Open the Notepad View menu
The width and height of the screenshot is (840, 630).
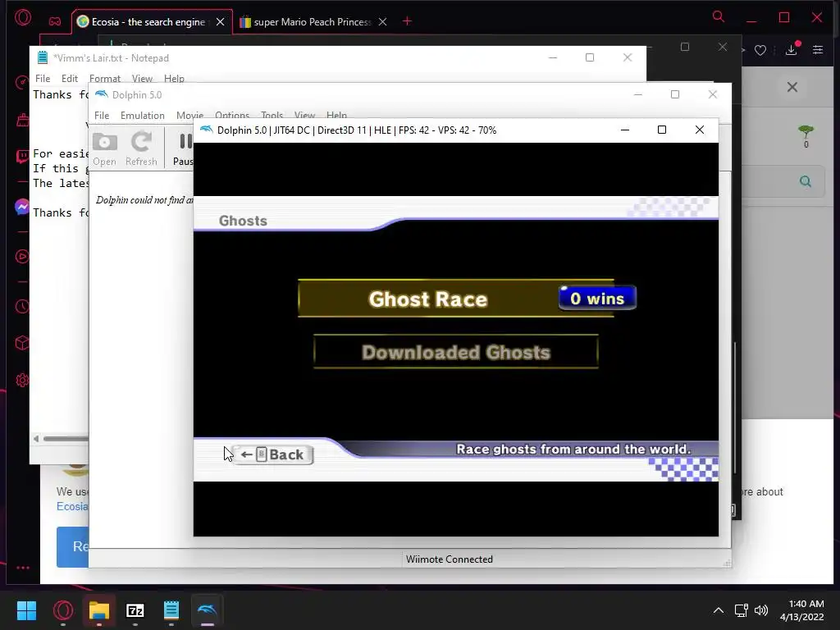(x=142, y=79)
